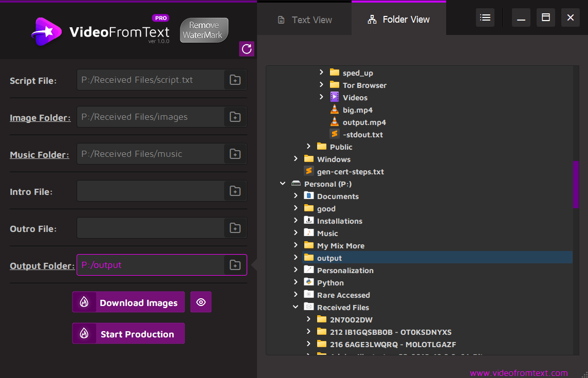Open the hamburger menu icon
Screen dimensions: 588x378
tap(485, 17)
